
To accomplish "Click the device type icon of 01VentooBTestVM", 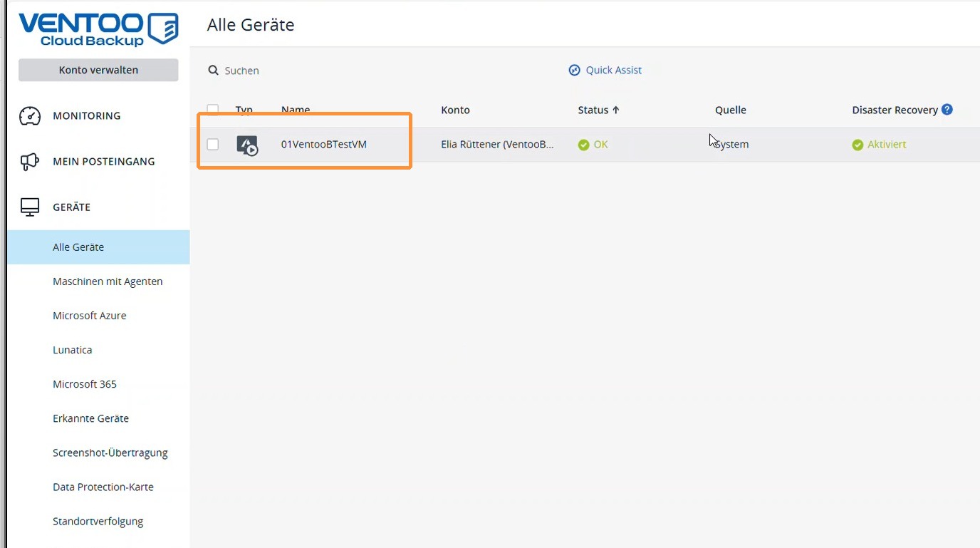I will pyautogui.click(x=247, y=145).
